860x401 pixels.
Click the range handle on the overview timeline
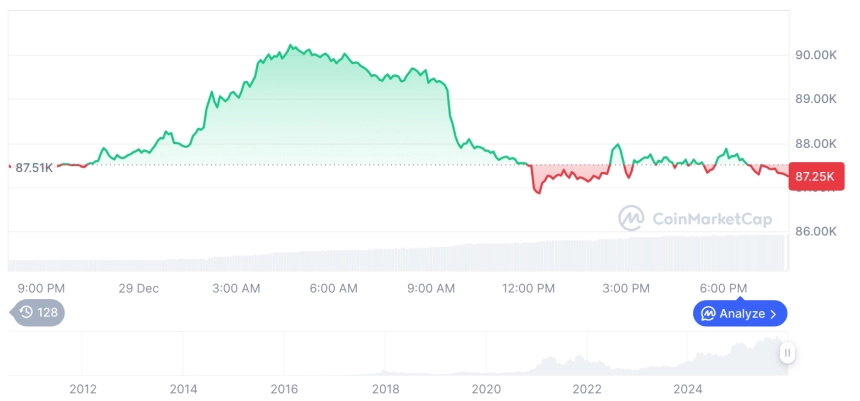tap(788, 352)
